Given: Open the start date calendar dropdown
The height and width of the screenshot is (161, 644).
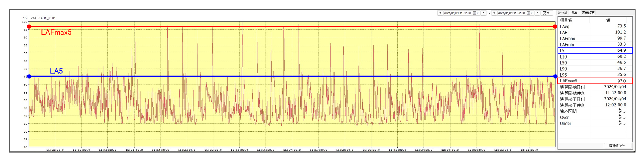Looking at the screenshot, I should point(476,13).
